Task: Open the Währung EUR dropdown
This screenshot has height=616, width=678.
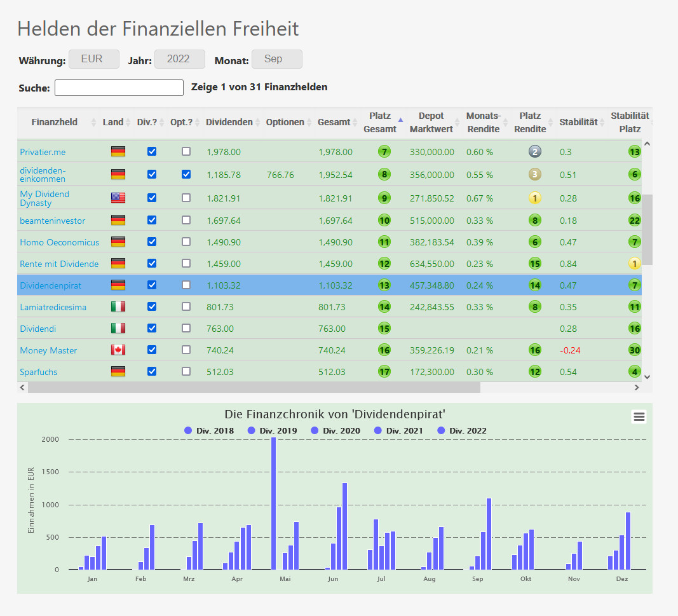Action: (94, 59)
